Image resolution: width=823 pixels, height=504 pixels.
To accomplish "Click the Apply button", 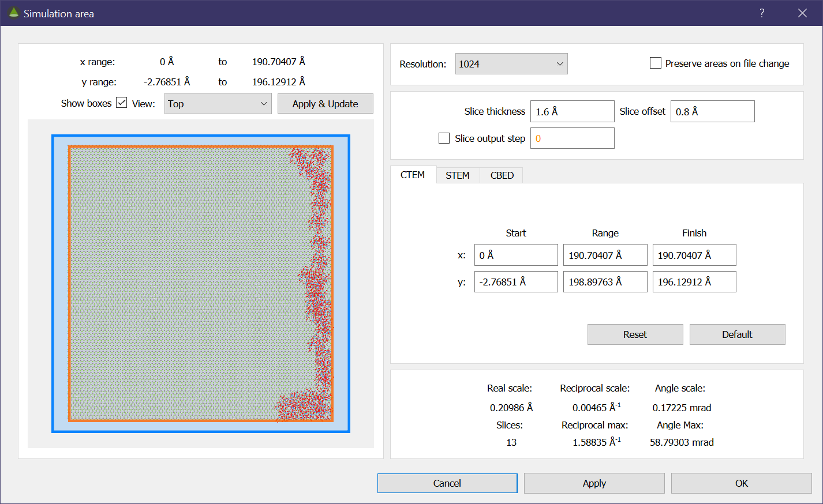I will pyautogui.click(x=594, y=483).
